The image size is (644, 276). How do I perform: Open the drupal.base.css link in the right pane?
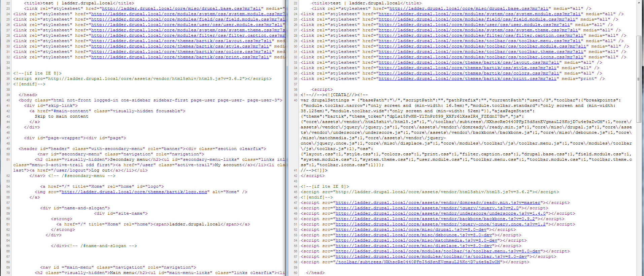point(469,8)
